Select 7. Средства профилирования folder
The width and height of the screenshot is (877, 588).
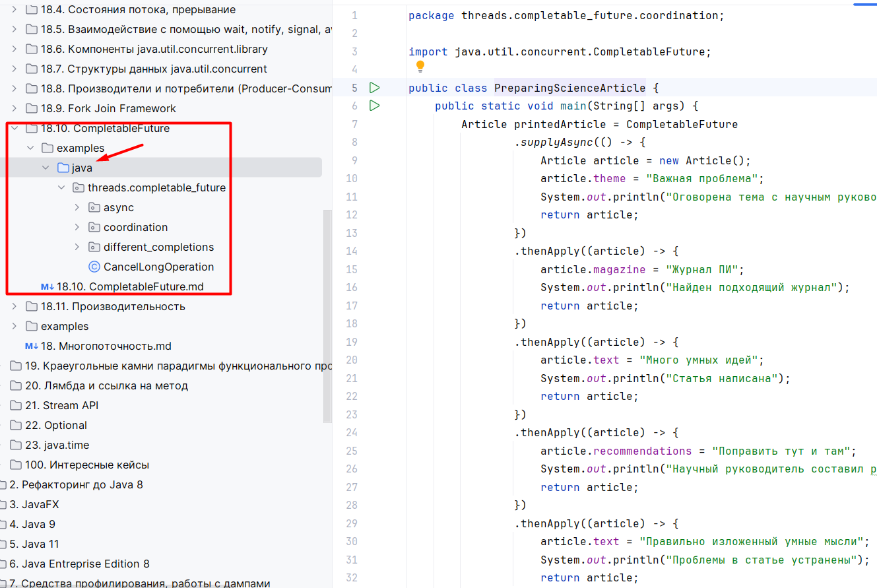(x=140, y=583)
